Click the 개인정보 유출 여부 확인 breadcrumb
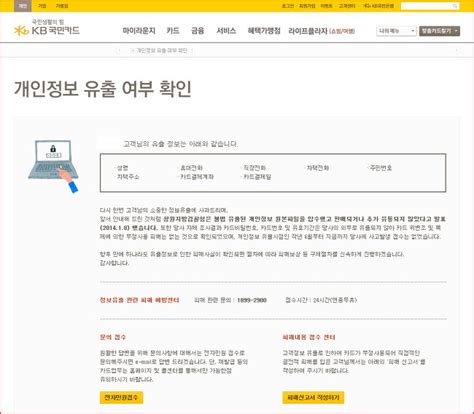 162,50
